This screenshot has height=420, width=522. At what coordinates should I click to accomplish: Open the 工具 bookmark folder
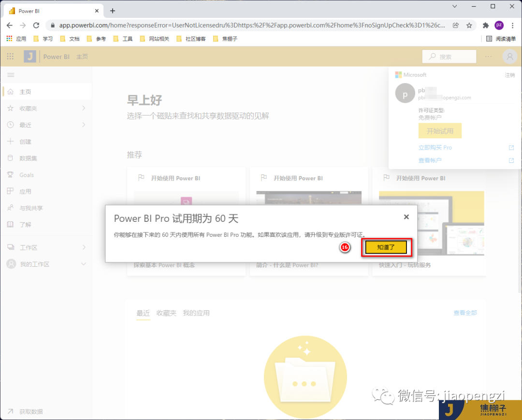[x=123, y=39]
